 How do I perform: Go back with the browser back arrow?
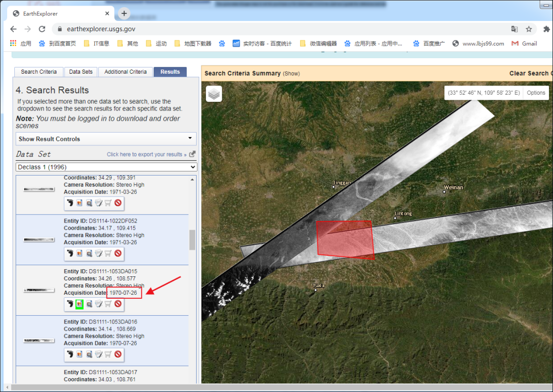(13, 29)
